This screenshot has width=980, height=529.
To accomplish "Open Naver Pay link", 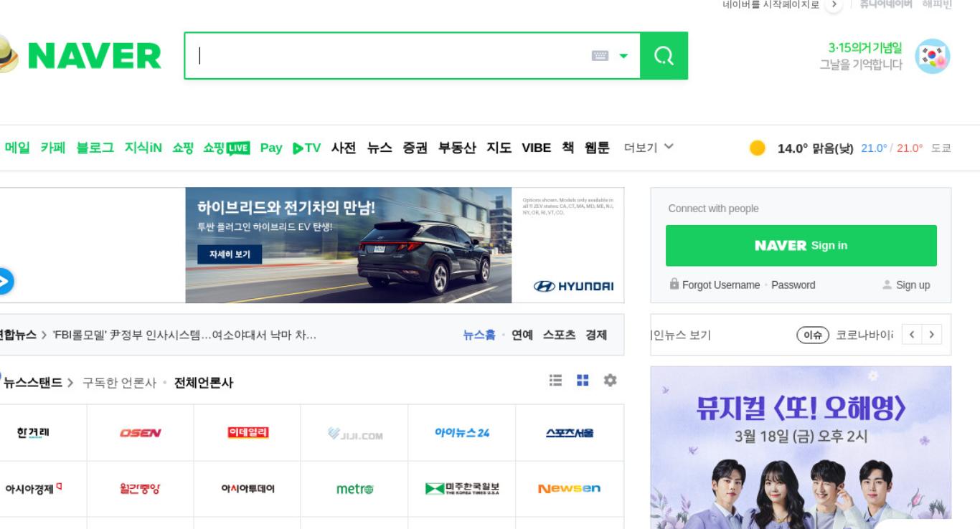I will coord(271,148).
